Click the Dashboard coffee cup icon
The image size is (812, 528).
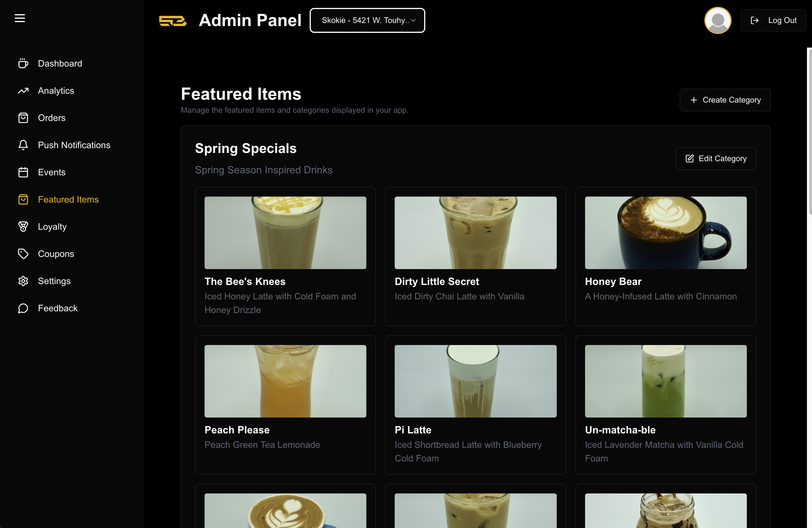[x=23, y=63]
